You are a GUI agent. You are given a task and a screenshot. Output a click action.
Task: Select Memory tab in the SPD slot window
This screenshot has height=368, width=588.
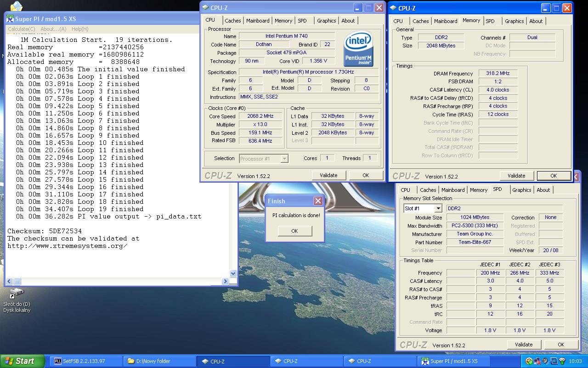pyautogui.click(x=479, y=190)
